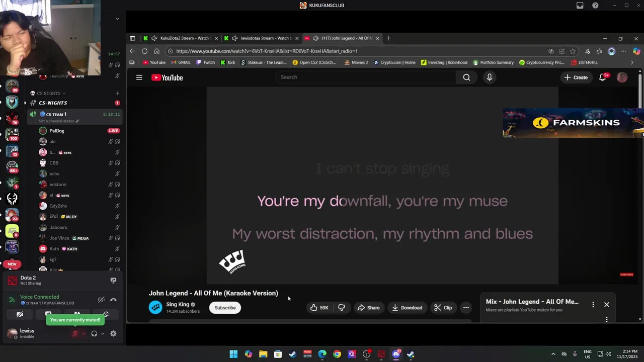Go back in the browser
Viewport: 644px width, 362px height.
click(132, 51)
